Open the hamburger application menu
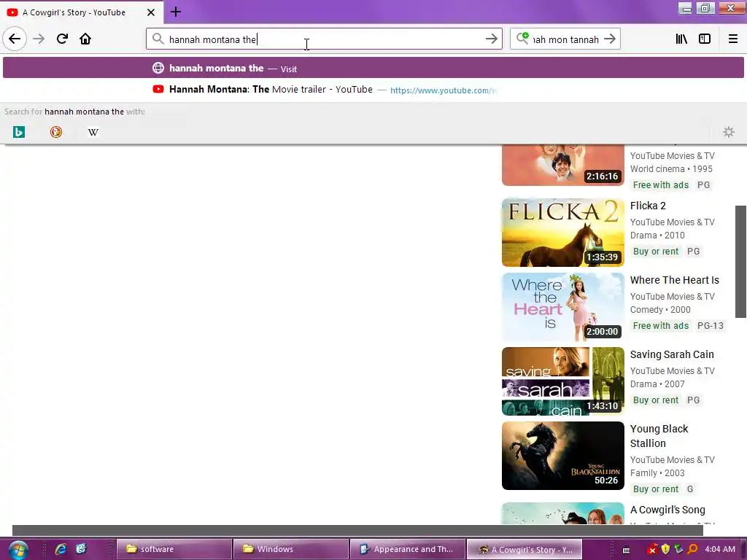 733,39
